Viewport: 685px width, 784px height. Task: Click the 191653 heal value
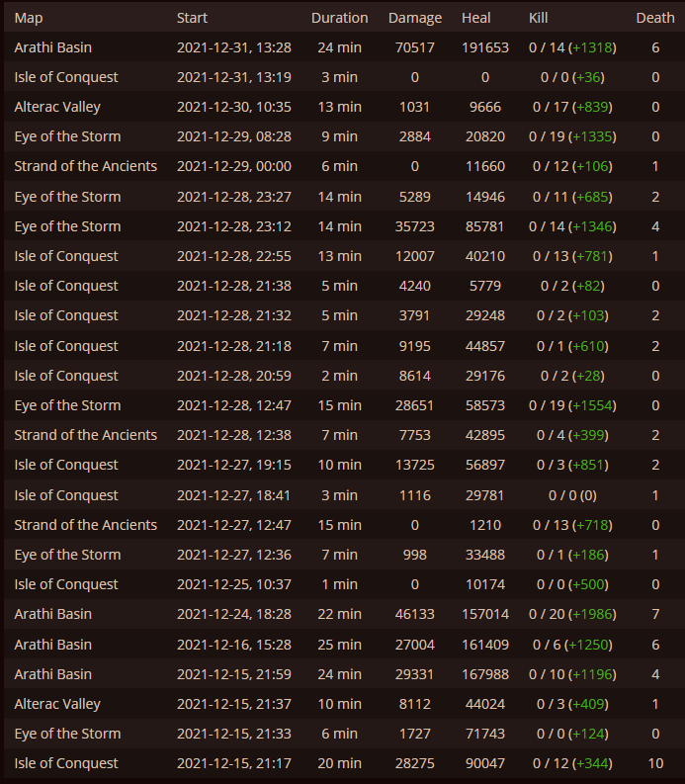click(484, 47)
